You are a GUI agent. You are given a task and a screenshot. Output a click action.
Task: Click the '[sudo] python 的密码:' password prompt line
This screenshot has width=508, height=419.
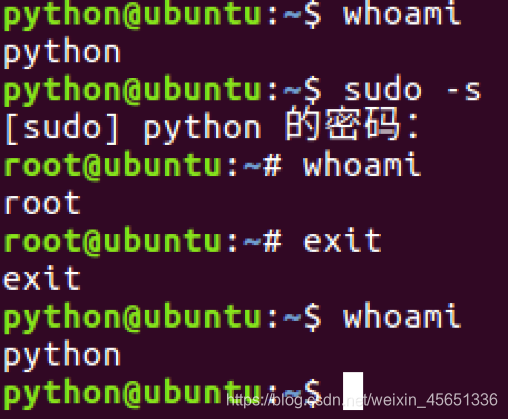(x=212, y=126)
